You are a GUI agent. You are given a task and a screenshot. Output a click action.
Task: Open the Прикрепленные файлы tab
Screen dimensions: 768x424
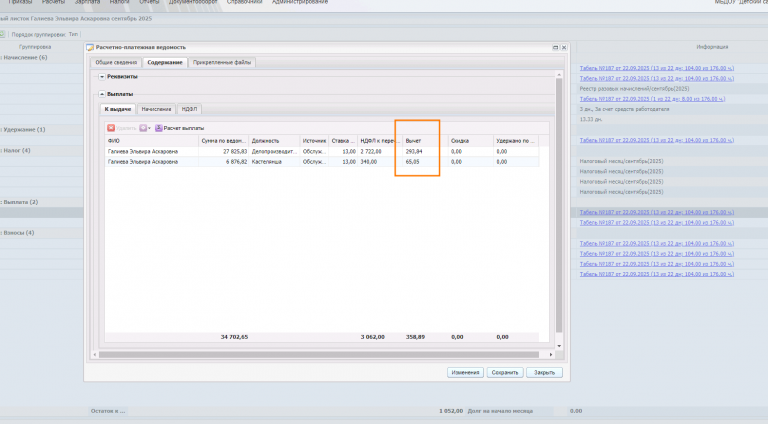222,62
